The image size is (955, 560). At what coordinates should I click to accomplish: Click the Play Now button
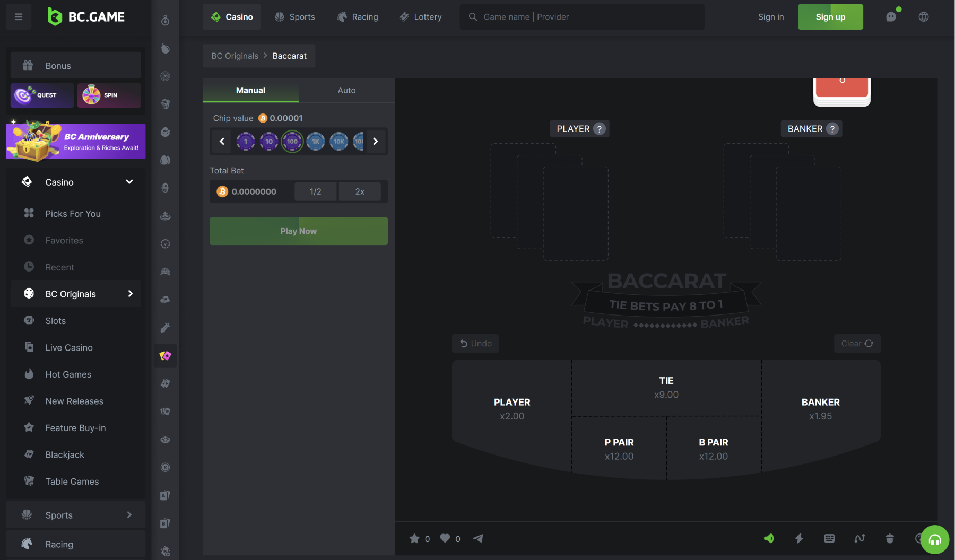click(299, 231)
